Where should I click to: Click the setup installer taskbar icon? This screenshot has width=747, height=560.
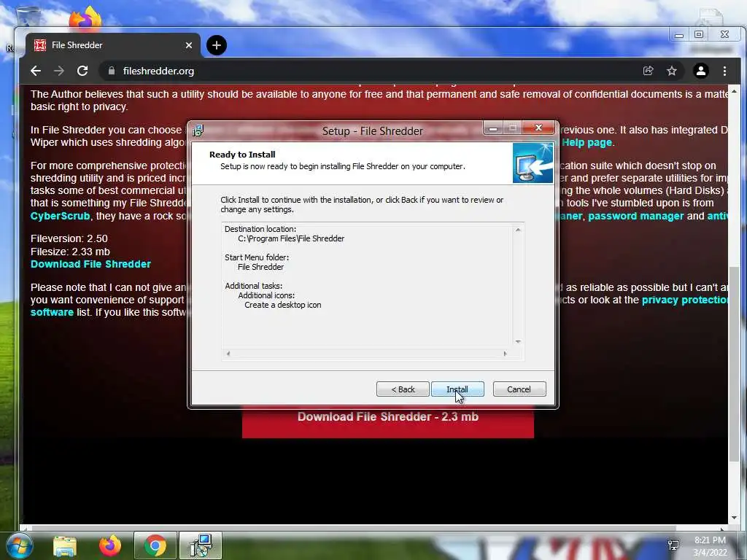tap(201, 545)
